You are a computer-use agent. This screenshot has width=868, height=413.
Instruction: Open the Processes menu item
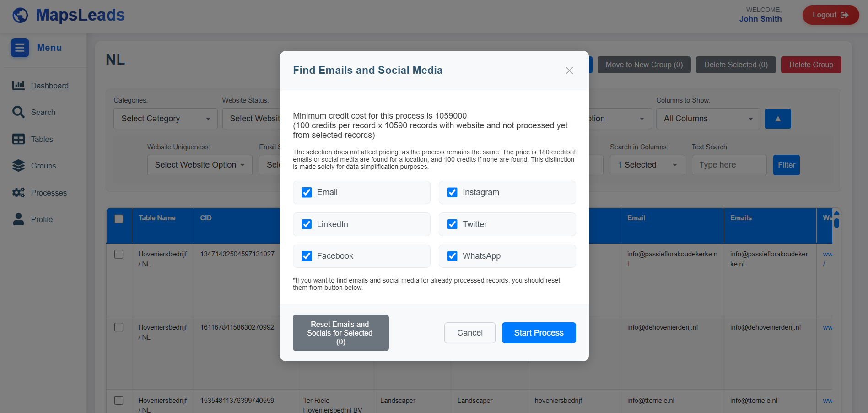(49, 193)
